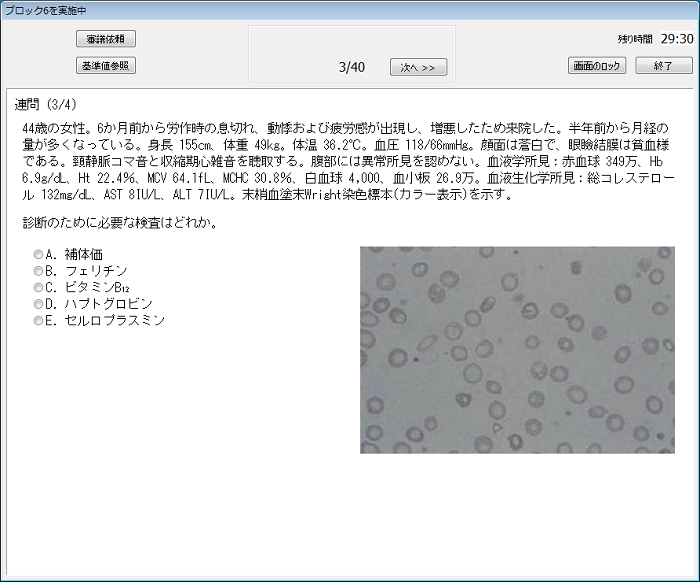Click the blood smear microscopy image
The image size is (700, 582).
[517, 350]
